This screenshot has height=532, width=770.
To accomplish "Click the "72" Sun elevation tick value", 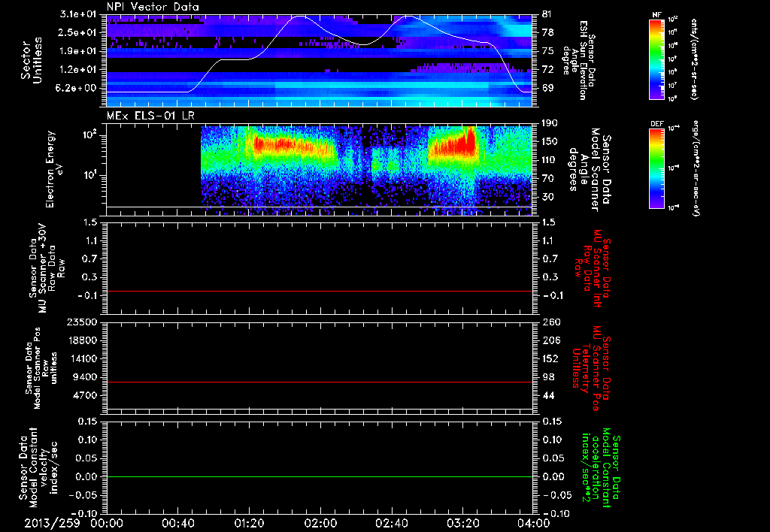I will pos(547,70).
